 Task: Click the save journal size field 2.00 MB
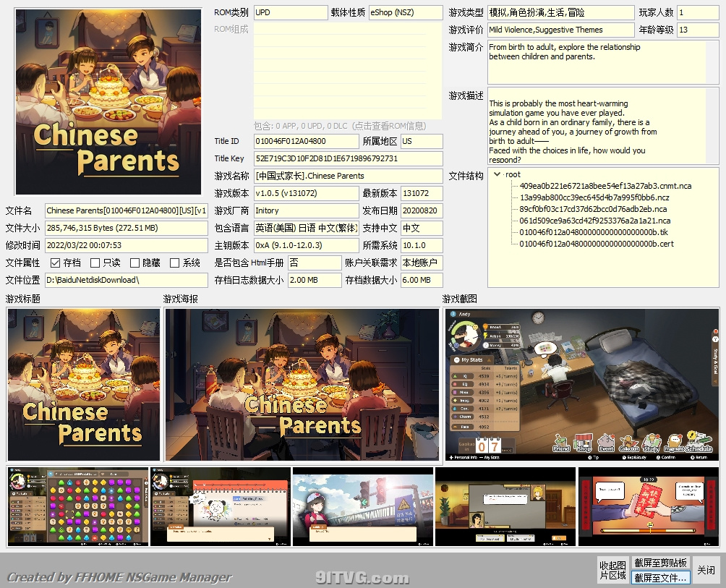(x=315, y=280)
